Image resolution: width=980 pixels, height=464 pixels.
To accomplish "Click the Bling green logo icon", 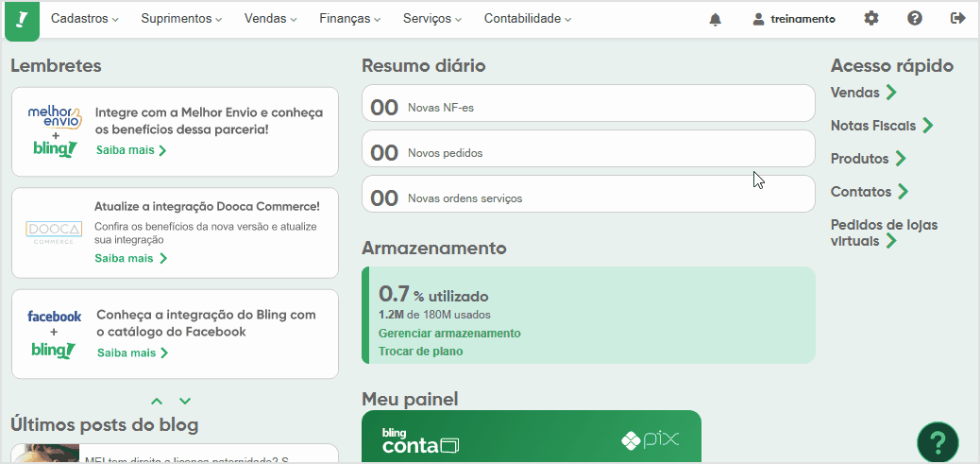I will click(22, 21).
